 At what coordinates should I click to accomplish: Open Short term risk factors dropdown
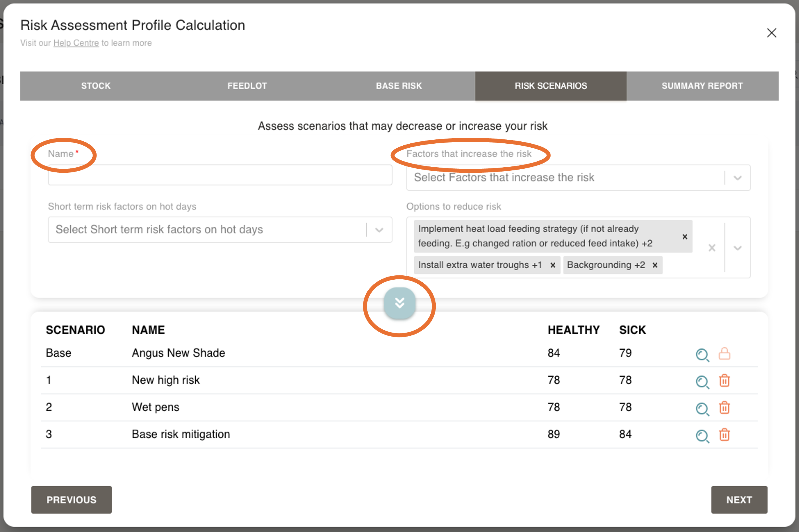(x=379, y=230)
